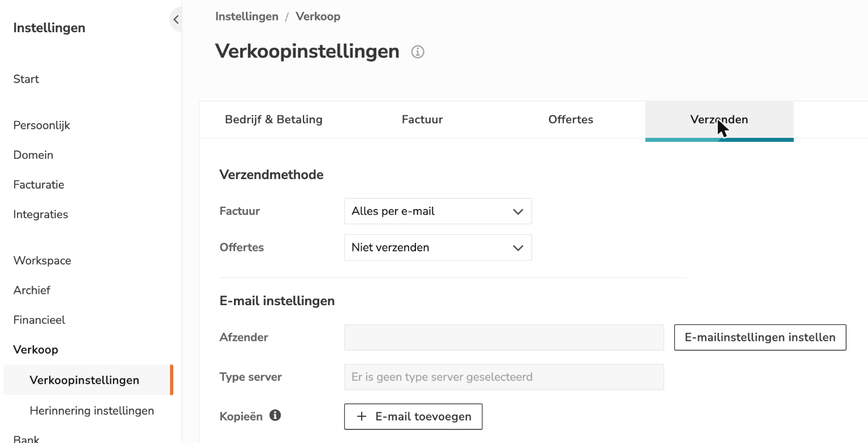Viewport: 868px width, 443px height.
Task: Click the E-mail instellingen section heading
Action: pyautogui.click(x=277, y=301)
